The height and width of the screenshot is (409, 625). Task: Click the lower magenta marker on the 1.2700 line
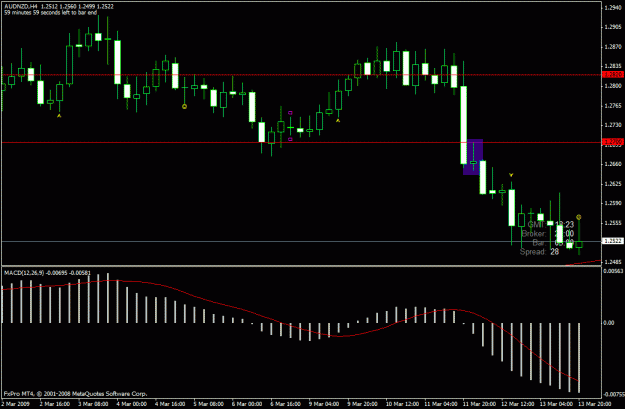[290, 139]
